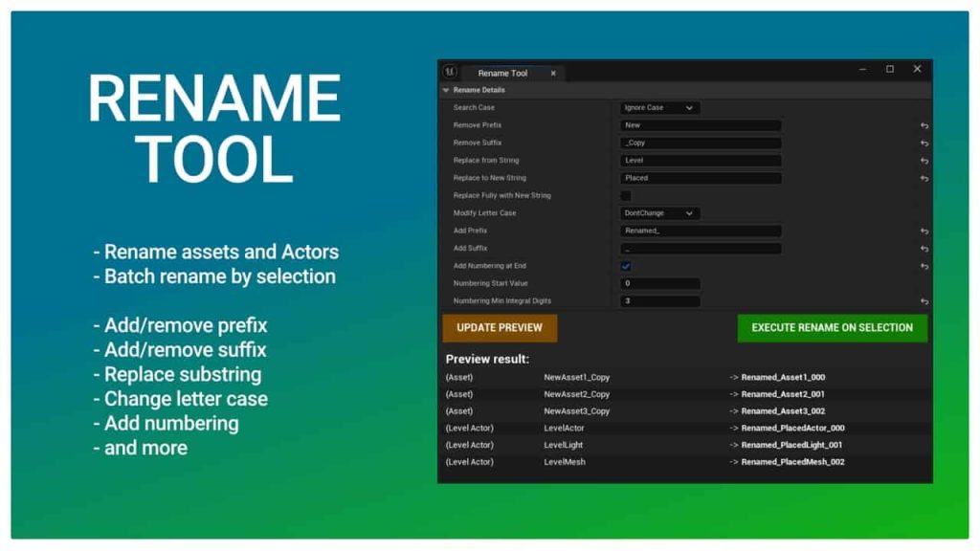The height and width of the screenshot is (551, 980).
Task: Reset Numbering Min Integral Digits arrow
Action: (x=924, y=301)
